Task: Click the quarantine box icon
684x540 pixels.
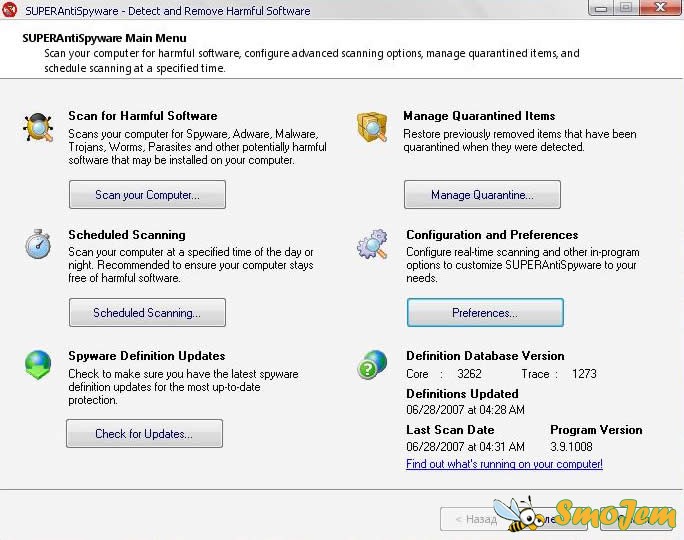Action: tap(372, 127)
